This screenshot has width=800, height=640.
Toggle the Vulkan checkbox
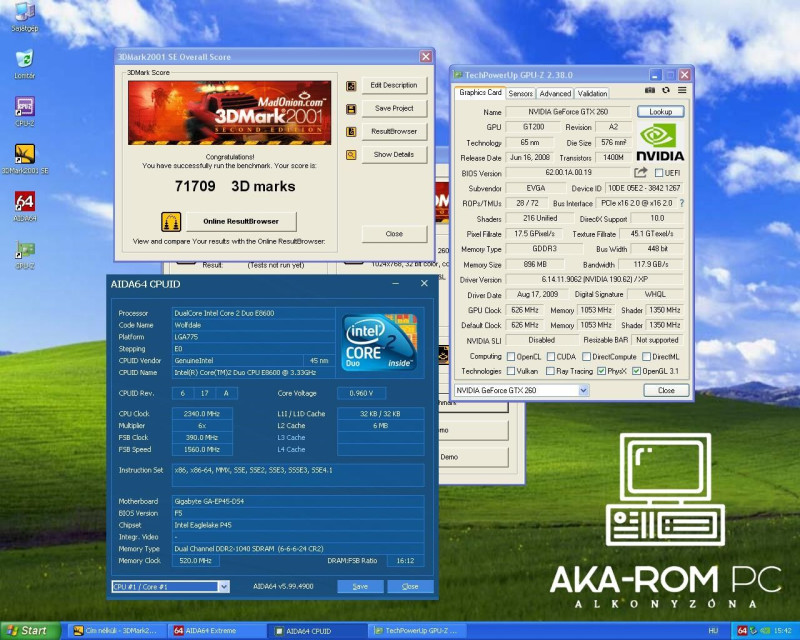[511, 371]
